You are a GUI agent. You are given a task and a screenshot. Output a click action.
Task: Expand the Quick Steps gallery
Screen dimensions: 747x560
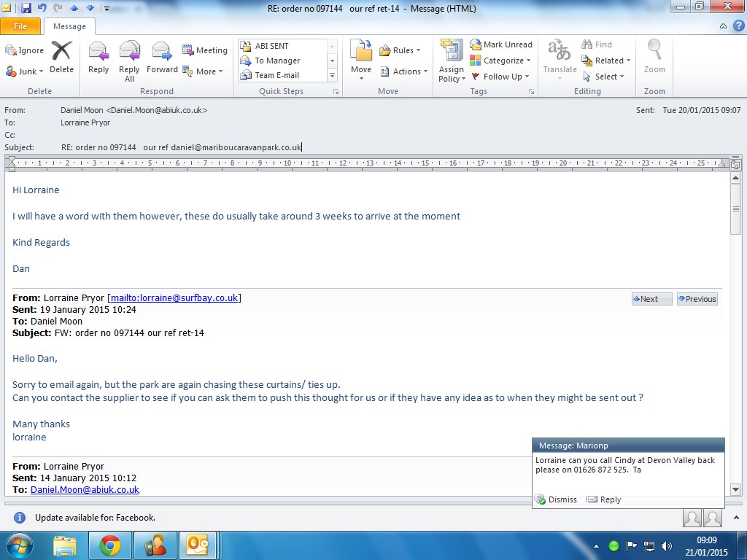[333, 75]
